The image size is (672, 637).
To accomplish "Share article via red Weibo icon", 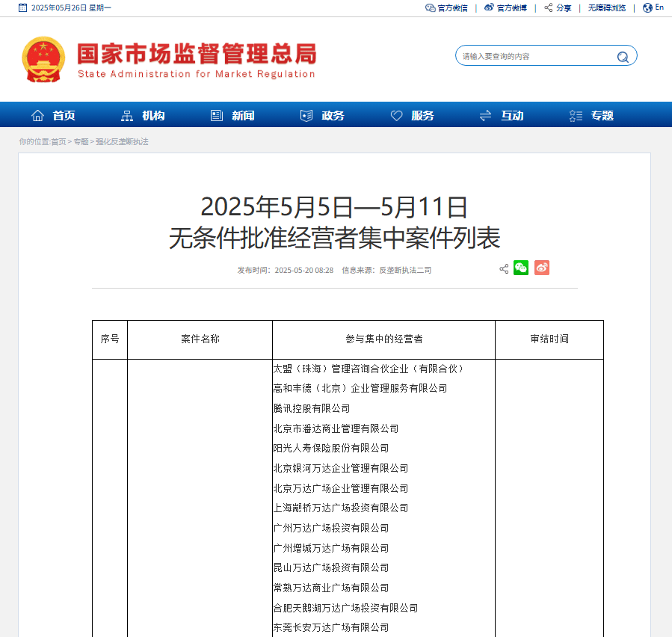I will [x=542, y=268].
